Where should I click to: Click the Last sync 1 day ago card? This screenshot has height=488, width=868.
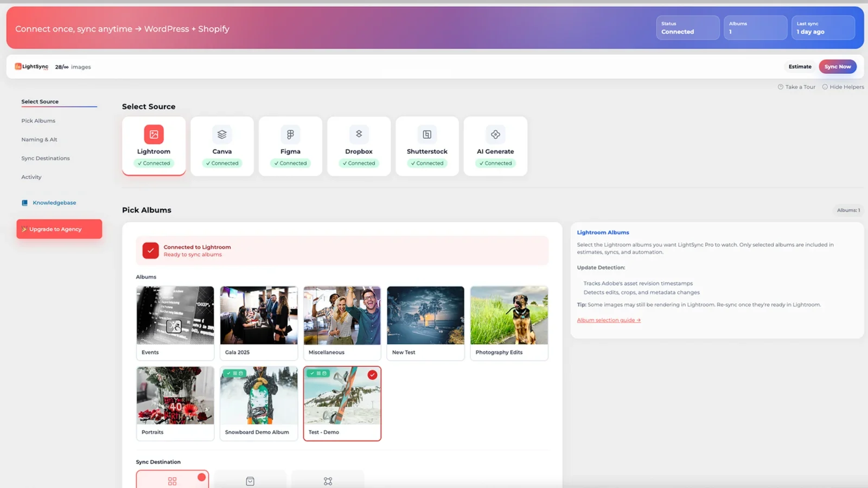click(823, 28)
